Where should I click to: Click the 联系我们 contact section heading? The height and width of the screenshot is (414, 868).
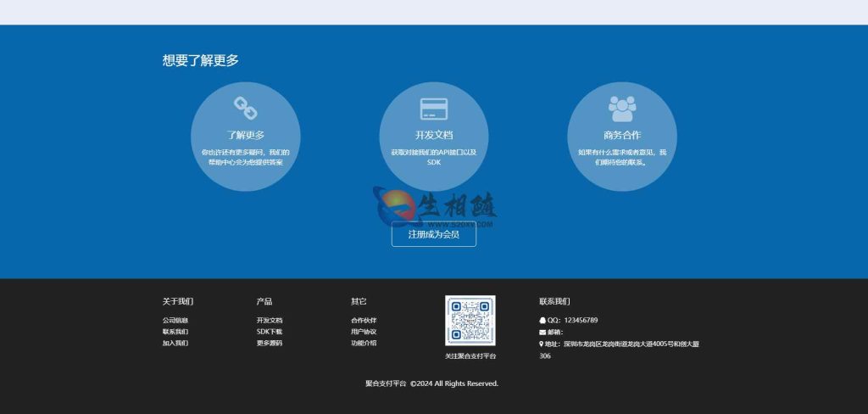(x=554, y=301)
